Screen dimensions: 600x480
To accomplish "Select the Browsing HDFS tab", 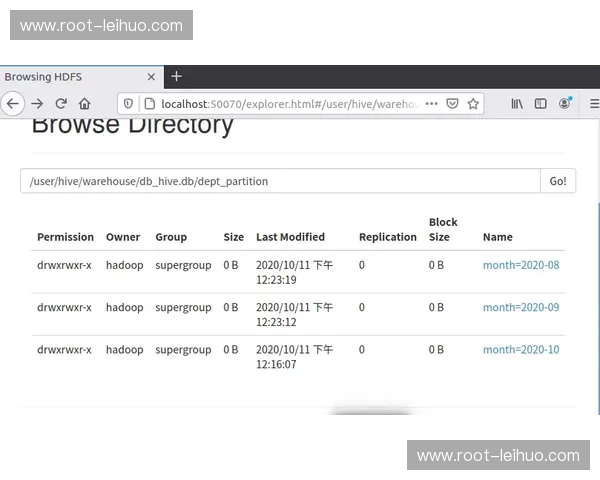I will tap(70, 77).
